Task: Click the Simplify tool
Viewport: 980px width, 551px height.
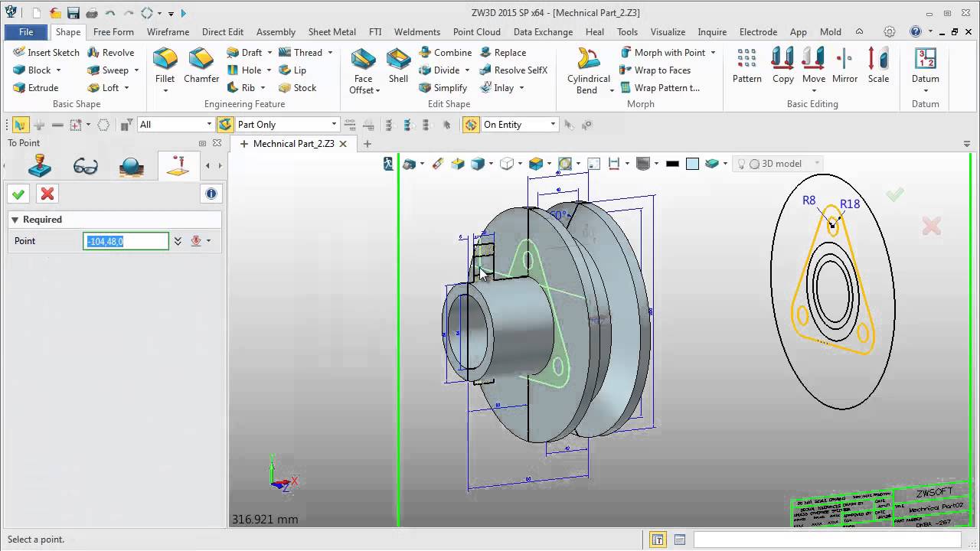Action: click(x=443, y=88)
